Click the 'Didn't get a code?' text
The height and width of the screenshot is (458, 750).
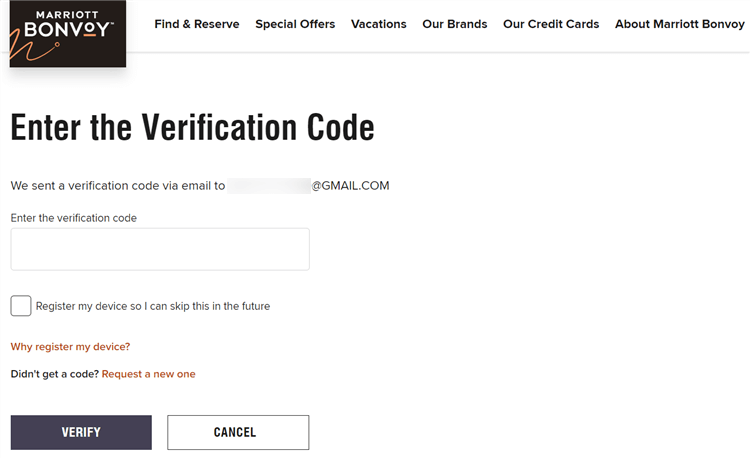[54, 374]
